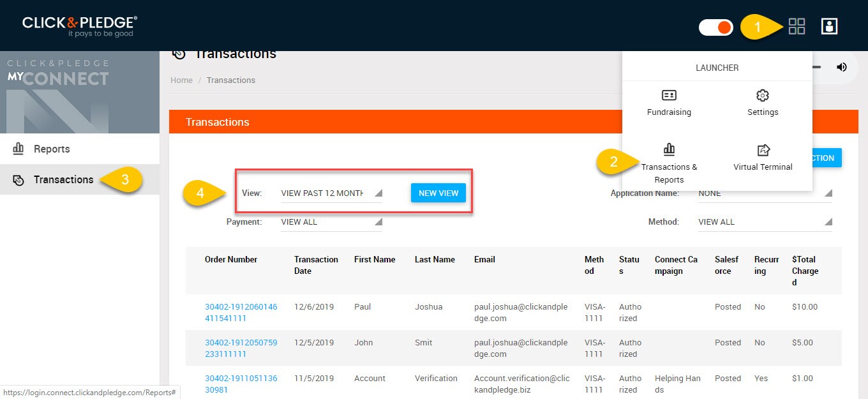Screen dimensions: 868x399
Task: Click the Connect Campaign column header
Action: click(676, 265)
